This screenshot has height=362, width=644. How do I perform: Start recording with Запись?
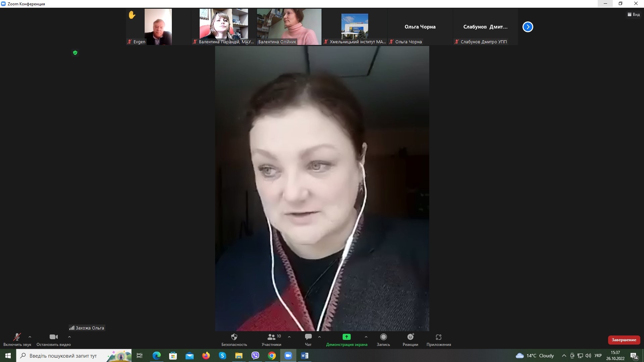pos(383,340)
